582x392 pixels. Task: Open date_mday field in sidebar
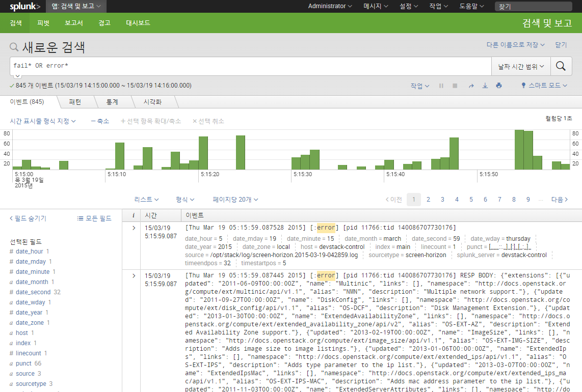click(31, 262)
